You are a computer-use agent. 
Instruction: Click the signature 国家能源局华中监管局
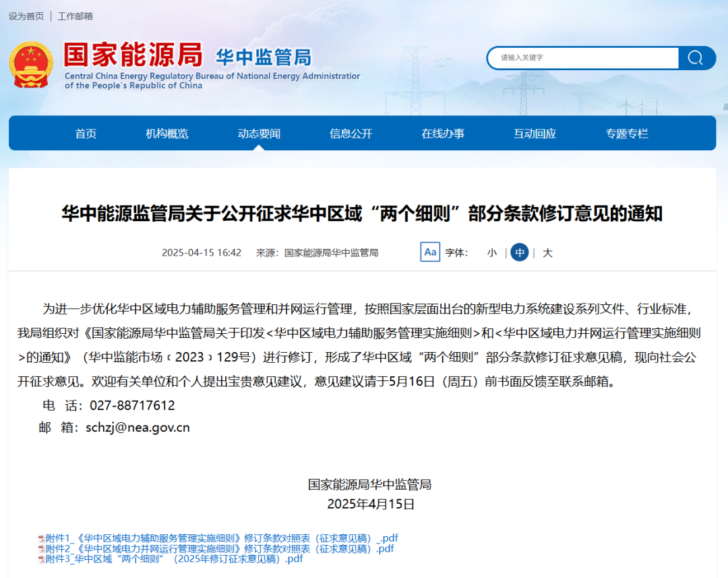tap(370, 485)
